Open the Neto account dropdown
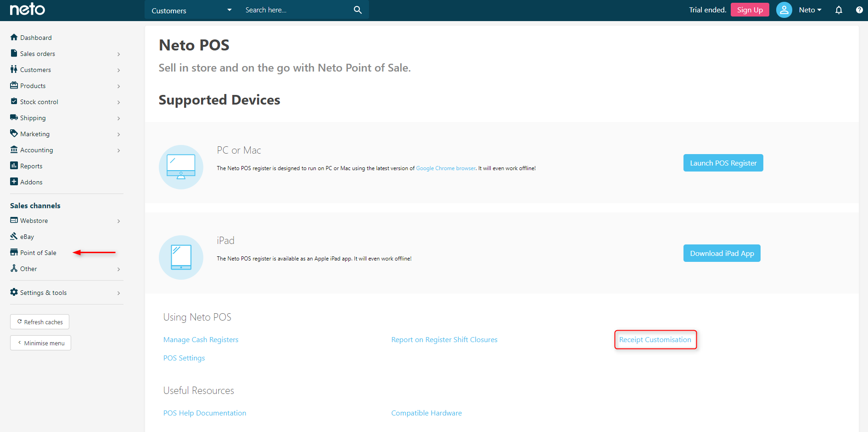 [810, 10]
